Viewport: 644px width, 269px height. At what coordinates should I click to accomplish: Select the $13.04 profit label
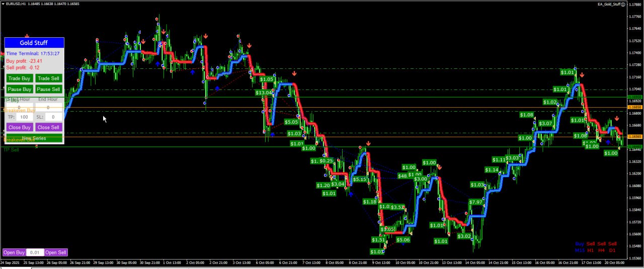pos(264,93)
